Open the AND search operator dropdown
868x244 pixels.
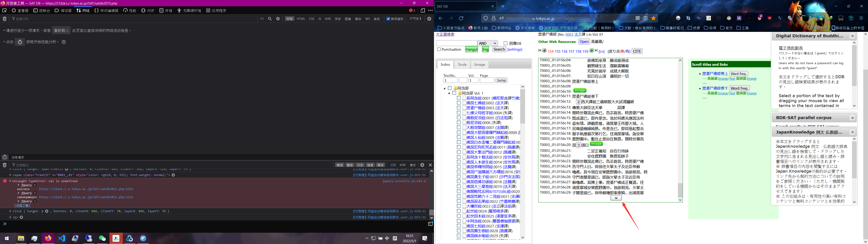point(488,43)
